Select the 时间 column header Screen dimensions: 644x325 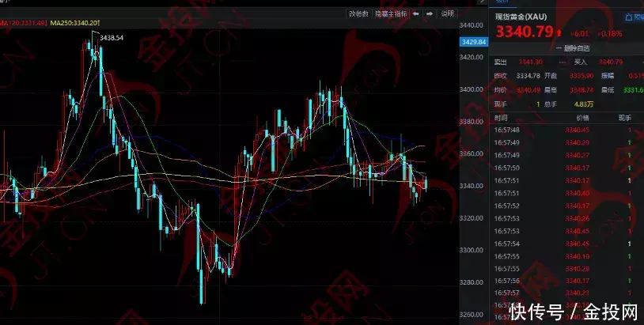click(502, 117)
